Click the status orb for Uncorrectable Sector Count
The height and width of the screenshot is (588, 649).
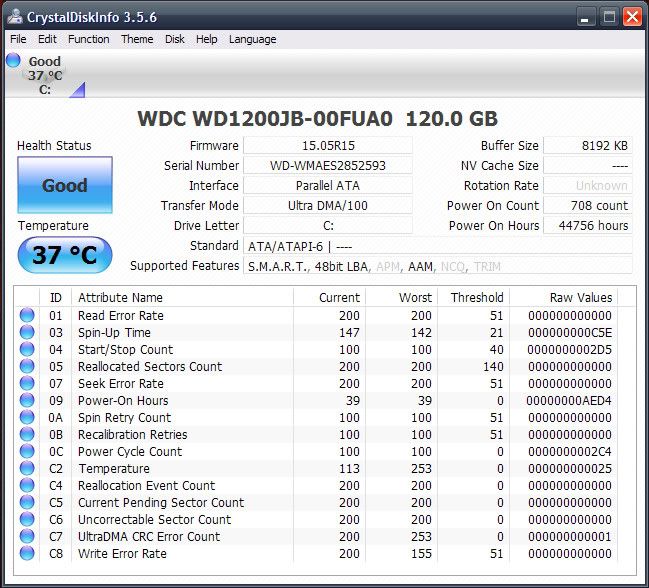click(27, 519)
